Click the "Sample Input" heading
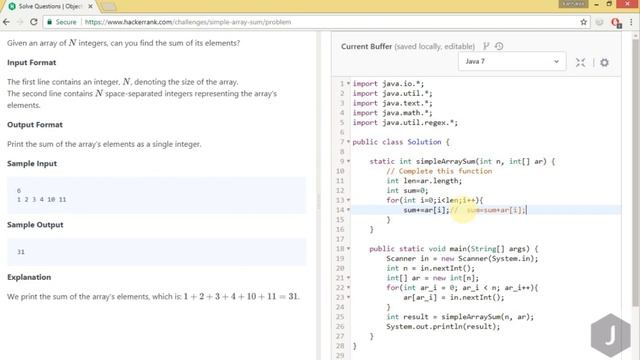The height and width of the screenshot is (360, 640). [x=32, y=163]
